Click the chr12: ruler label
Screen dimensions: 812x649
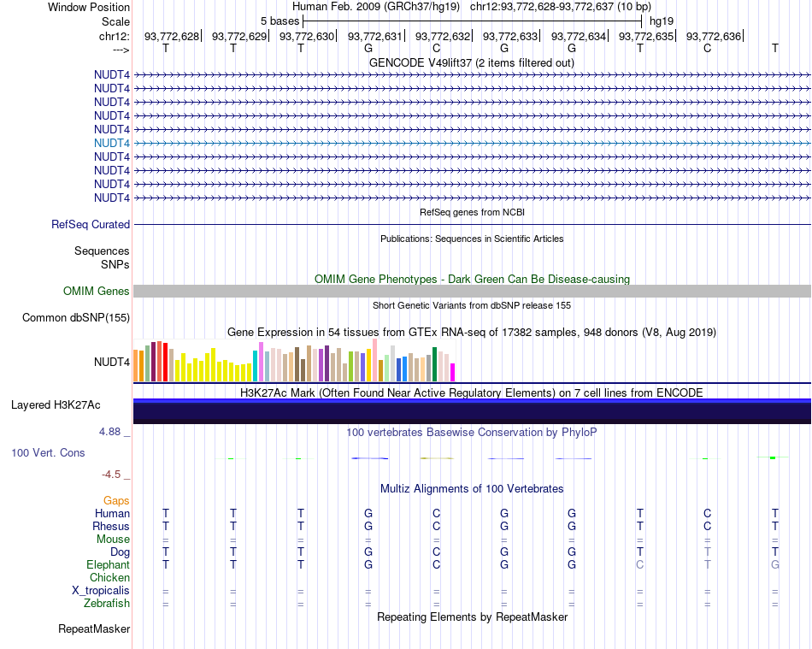point(114,36)
